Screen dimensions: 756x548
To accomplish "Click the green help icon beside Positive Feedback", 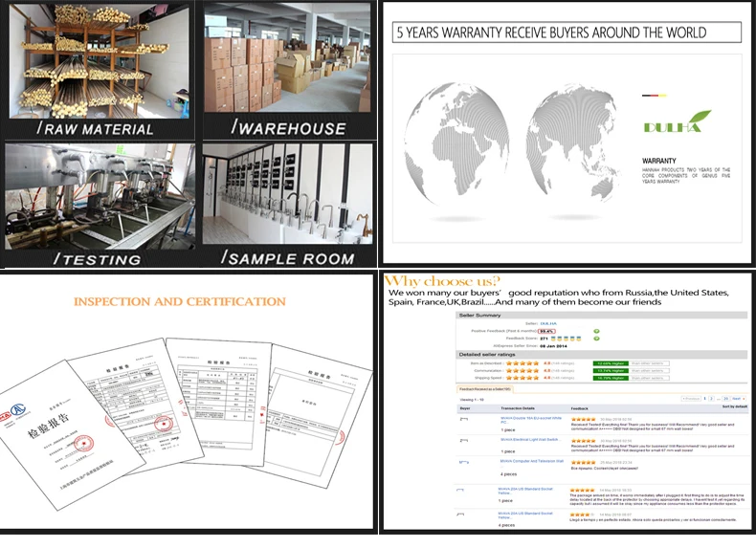I will click(x=596, y=331).
